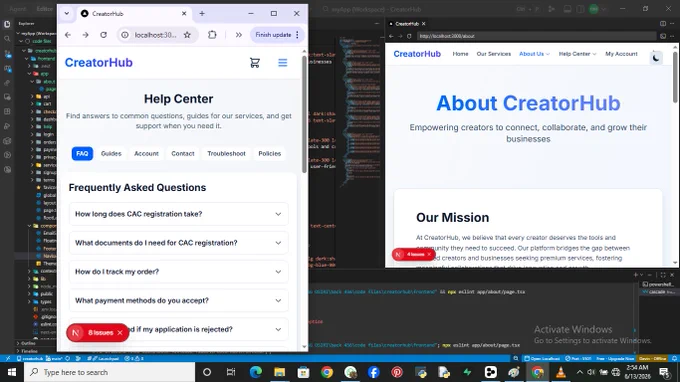680x382 pixels.
Task: Expand the 'if my application is rejected' question
Action: (179, 329)
